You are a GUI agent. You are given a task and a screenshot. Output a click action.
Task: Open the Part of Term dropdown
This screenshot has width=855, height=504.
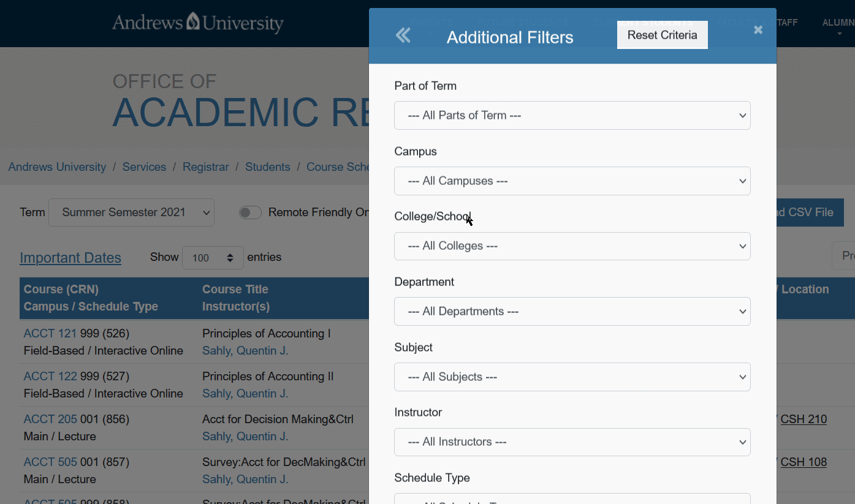pyautogui.click(x=572, y=115)
